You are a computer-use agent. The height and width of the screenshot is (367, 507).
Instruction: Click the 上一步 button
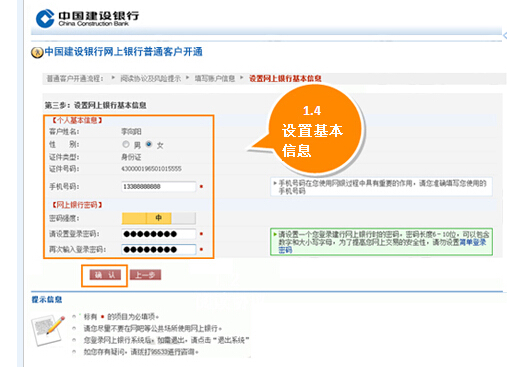click(145, 275)
